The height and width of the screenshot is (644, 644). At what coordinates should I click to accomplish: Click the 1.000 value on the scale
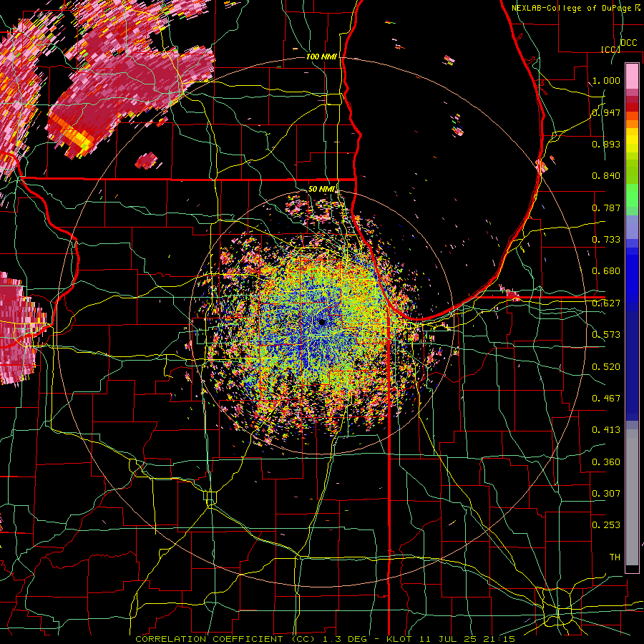[x=606, y=80]
